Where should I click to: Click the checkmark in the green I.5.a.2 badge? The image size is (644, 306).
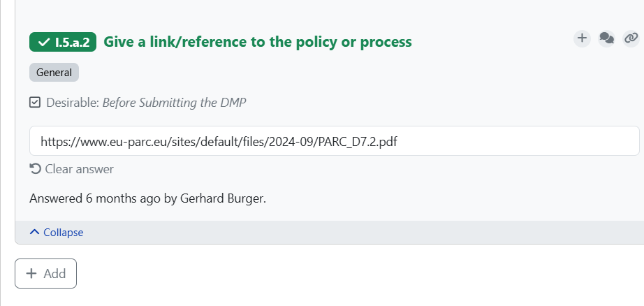click(x=44, y=42)
